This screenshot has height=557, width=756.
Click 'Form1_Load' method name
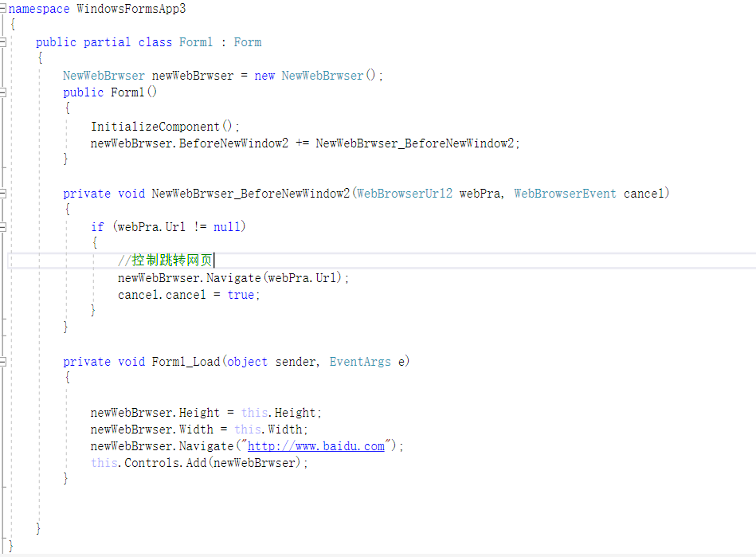tap(186, 362)
